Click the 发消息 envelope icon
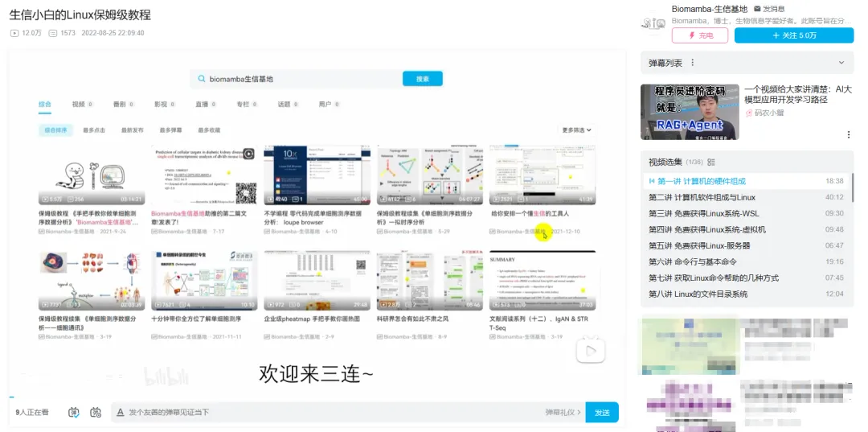The width and height of the screenshot is (868, 432). coord(757,10)
